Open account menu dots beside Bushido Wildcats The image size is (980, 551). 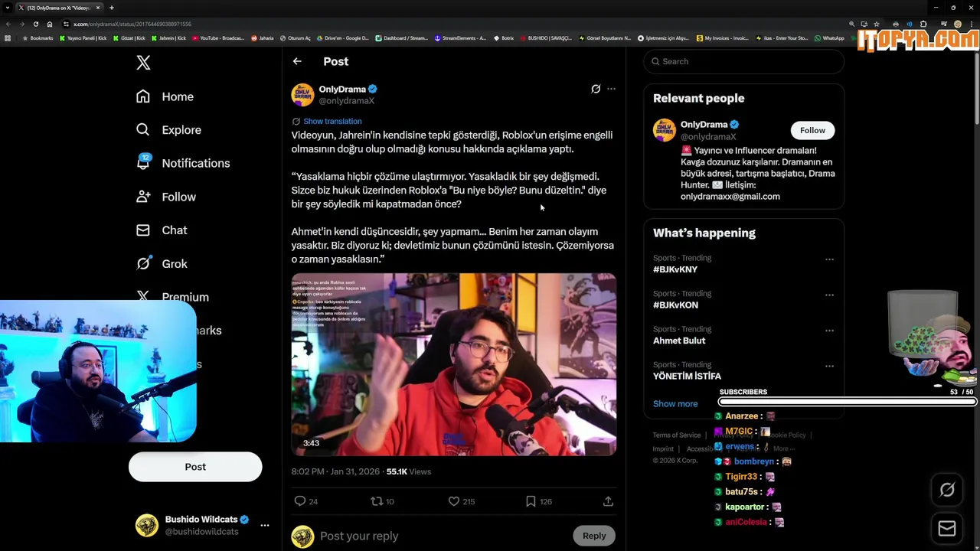tap(265, 525)
